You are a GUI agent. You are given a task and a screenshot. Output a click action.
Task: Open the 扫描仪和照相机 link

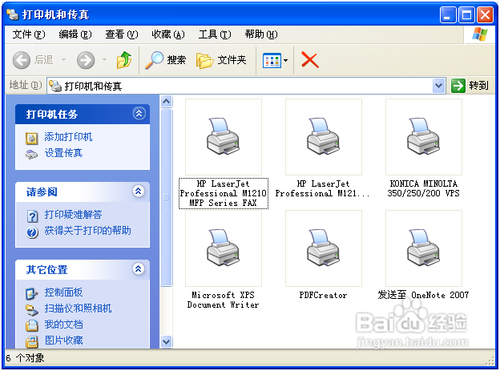78,308
